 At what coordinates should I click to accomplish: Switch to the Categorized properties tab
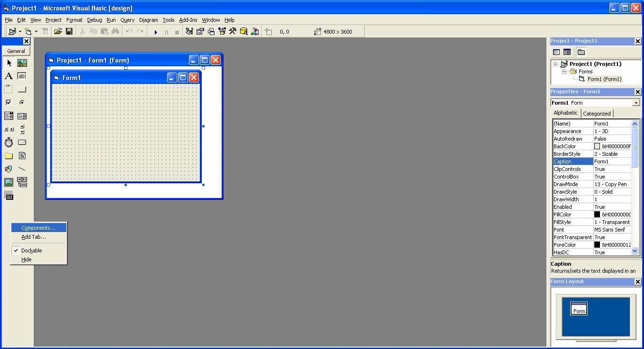(597, 114)
